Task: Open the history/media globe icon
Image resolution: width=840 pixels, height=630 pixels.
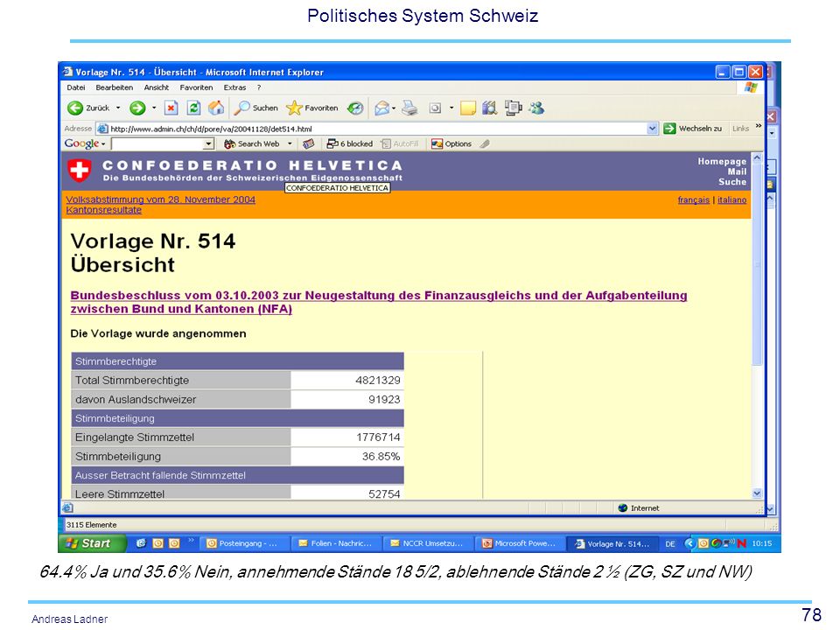Action: pos(355,108)
